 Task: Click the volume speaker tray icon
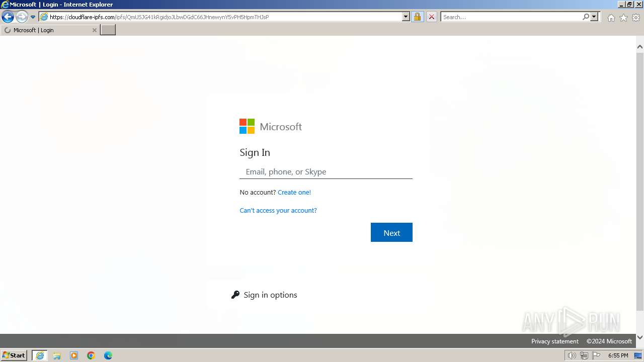click(572, 355)
